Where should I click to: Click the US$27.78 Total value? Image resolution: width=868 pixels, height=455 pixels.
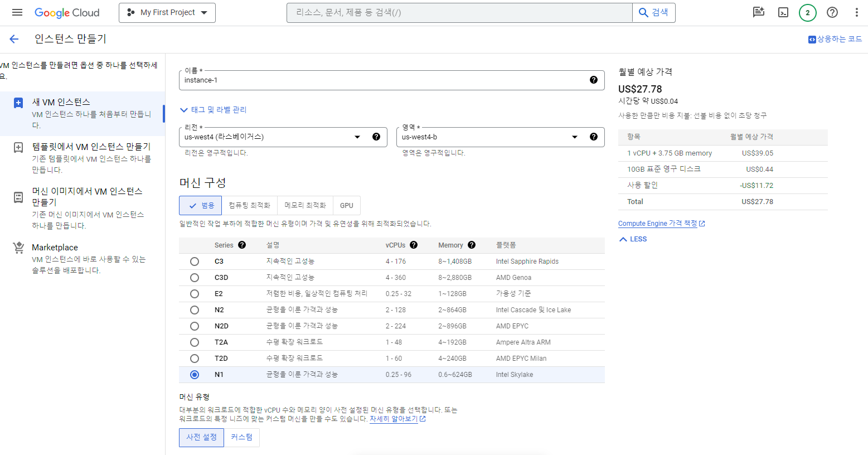click(x=757, y=202)
